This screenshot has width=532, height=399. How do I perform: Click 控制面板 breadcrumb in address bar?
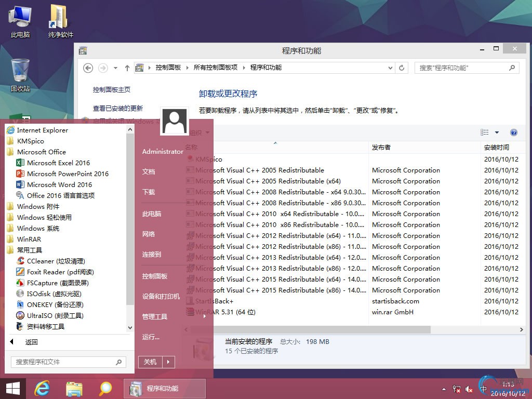click(x=168, y=68)
